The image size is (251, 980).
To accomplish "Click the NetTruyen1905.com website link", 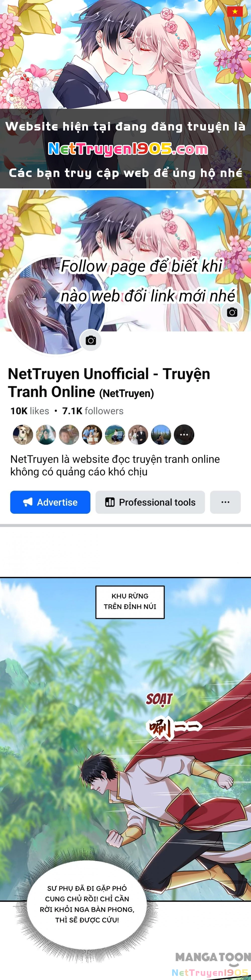I will [x=128, y=149].
